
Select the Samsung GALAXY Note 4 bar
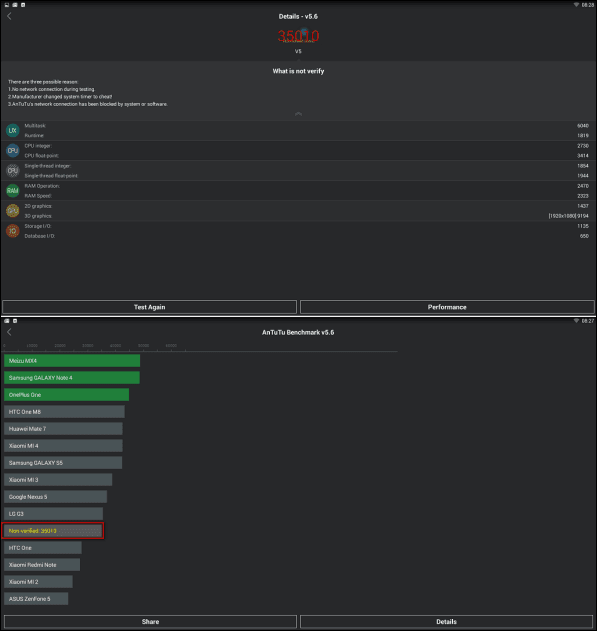(x=72, y=378)
